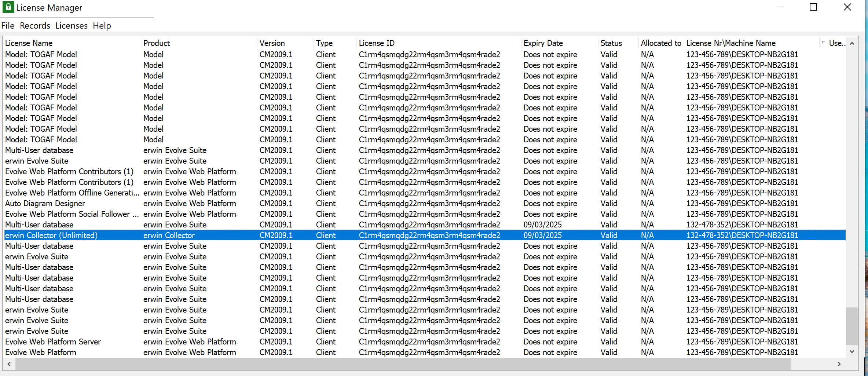Screen dimensions: 868x376
Task: Click the License Nr\Machine Name column header
Action: pos(752,43)
